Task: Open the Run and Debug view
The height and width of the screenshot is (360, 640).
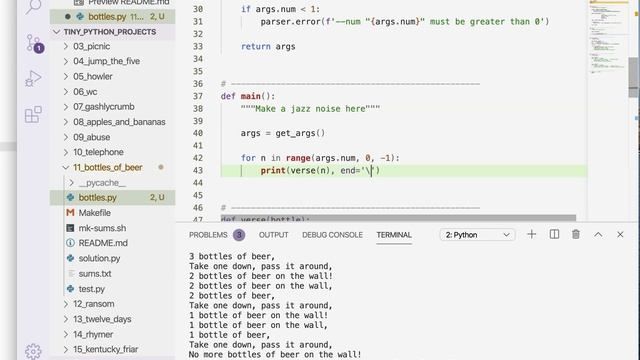Action: [x=33, y=78]
